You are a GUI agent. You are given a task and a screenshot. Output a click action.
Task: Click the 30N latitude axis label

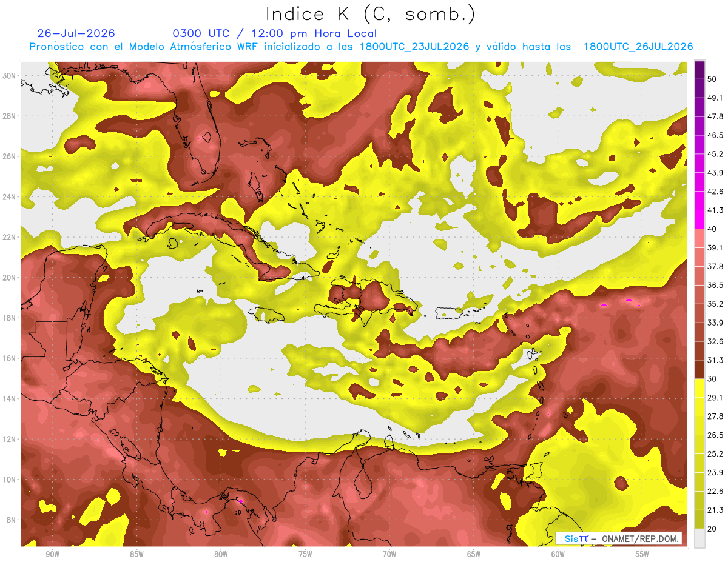point(10,76)
